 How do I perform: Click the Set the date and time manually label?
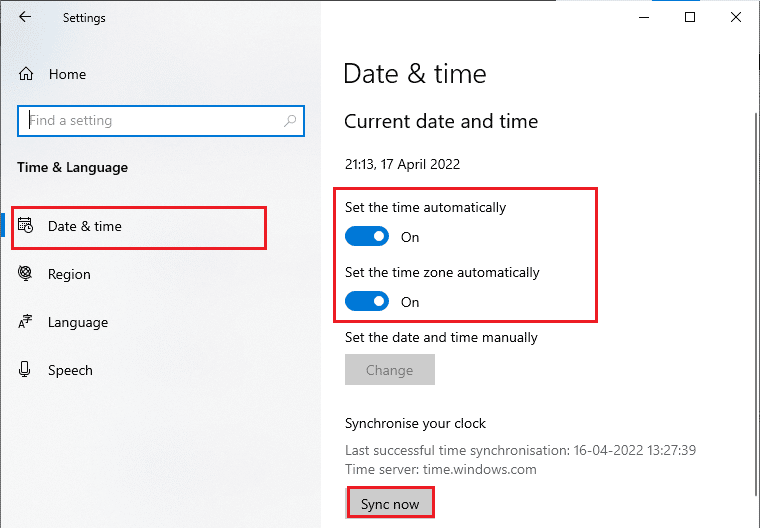point(441,337)
